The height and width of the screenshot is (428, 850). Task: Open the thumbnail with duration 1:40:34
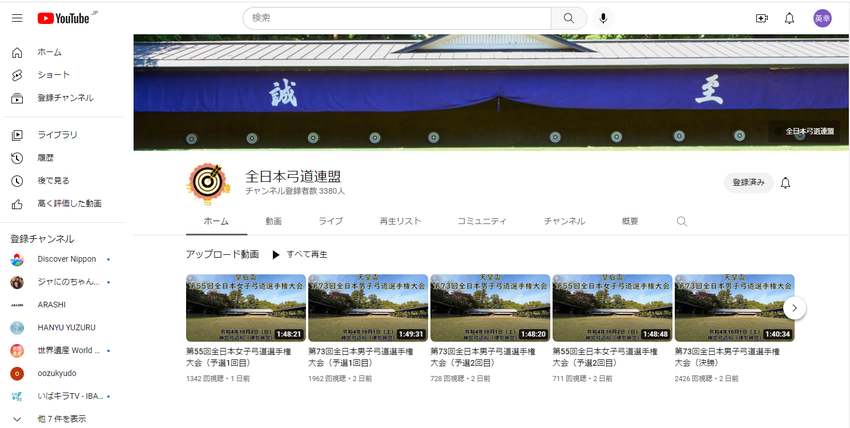pos(735,308)
